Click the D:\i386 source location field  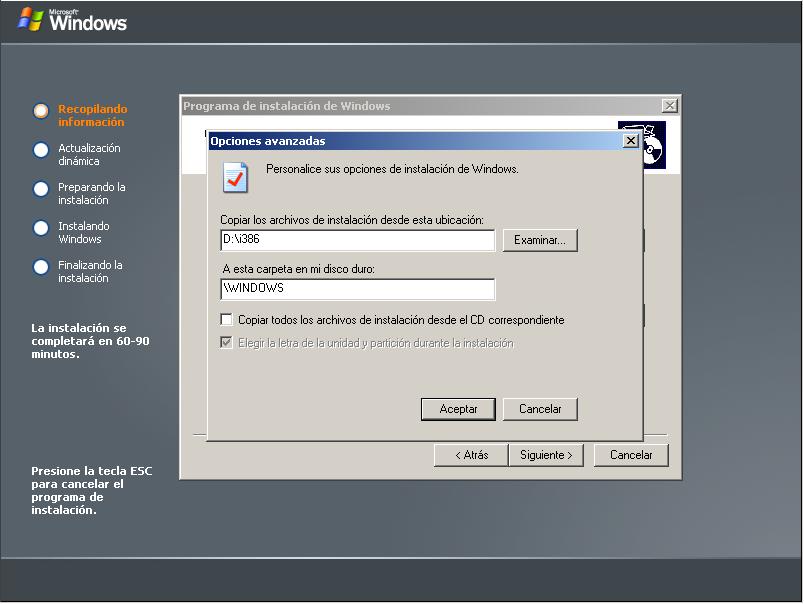click(x=358, y=240)
